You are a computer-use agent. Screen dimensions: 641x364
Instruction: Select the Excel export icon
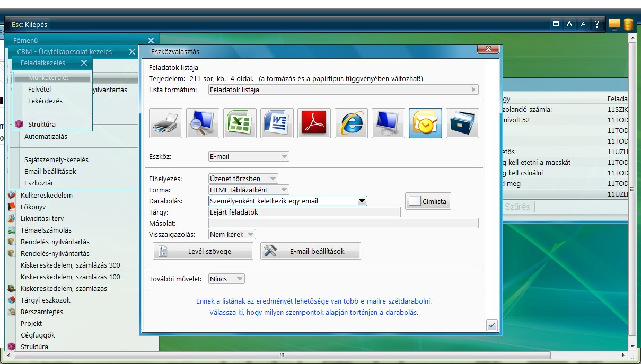[240, 123]
